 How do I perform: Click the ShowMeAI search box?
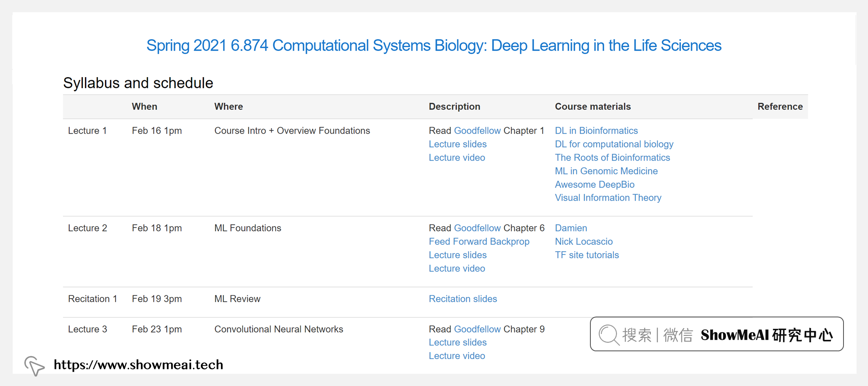click(x=717, y=334)
